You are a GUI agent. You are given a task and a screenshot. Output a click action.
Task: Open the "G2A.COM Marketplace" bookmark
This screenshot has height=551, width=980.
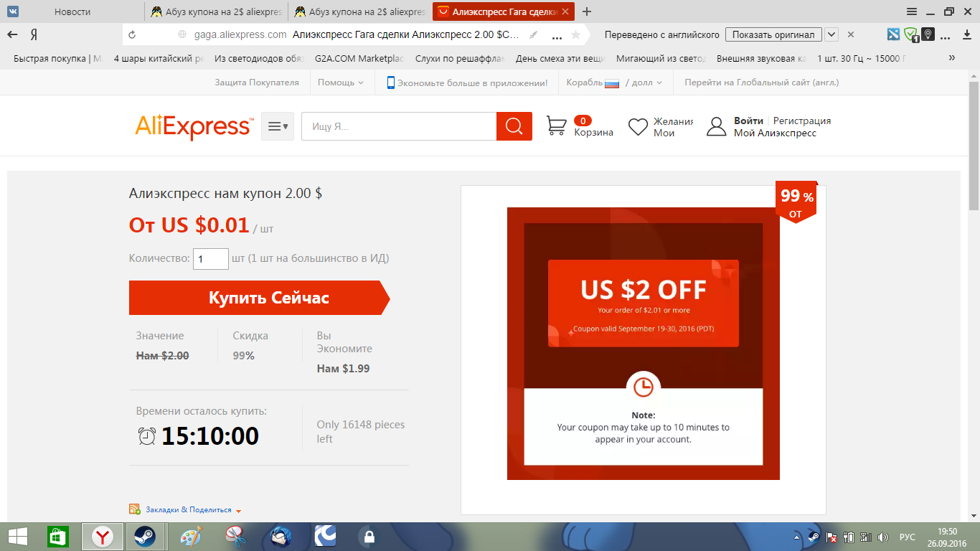359,59
